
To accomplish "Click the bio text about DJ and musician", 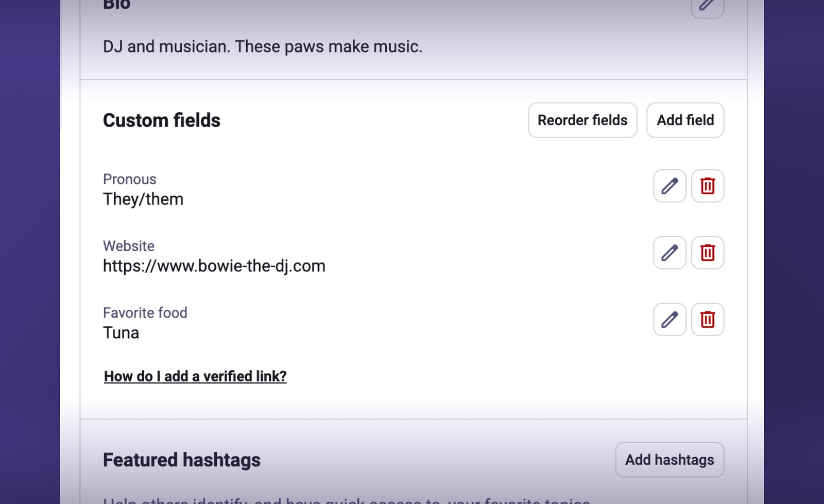I will (262, 46).
